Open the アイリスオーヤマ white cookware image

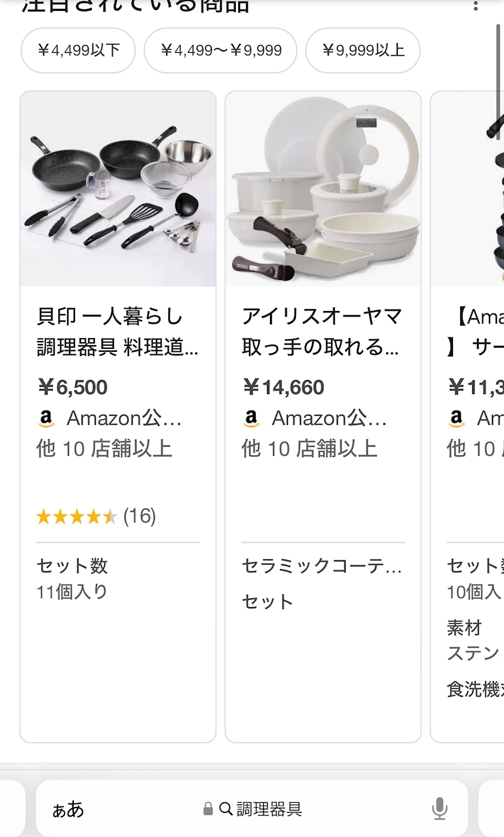click(323, 189)
